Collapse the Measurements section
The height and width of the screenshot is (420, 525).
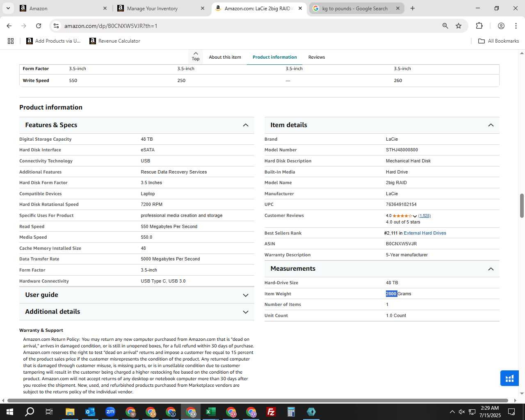pyautogui.click(x=491, y=269)
